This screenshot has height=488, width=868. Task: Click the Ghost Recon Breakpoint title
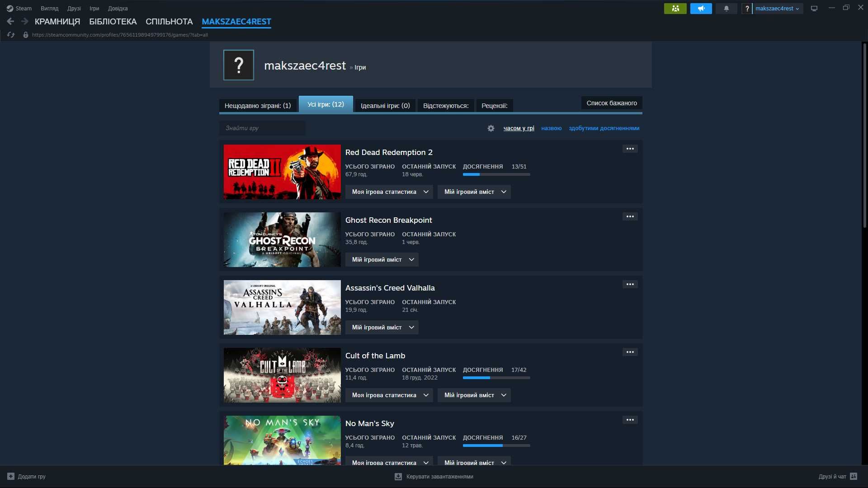coord(388,220)
